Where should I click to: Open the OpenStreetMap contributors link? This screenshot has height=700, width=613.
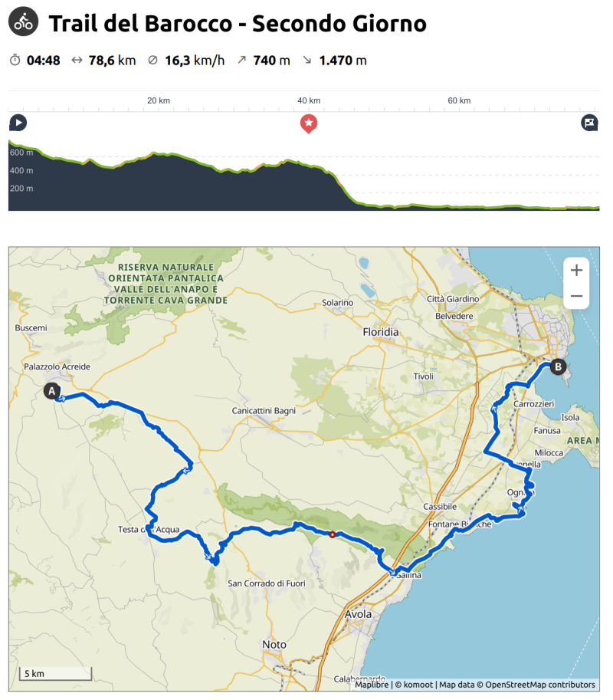tap(539, 685)
